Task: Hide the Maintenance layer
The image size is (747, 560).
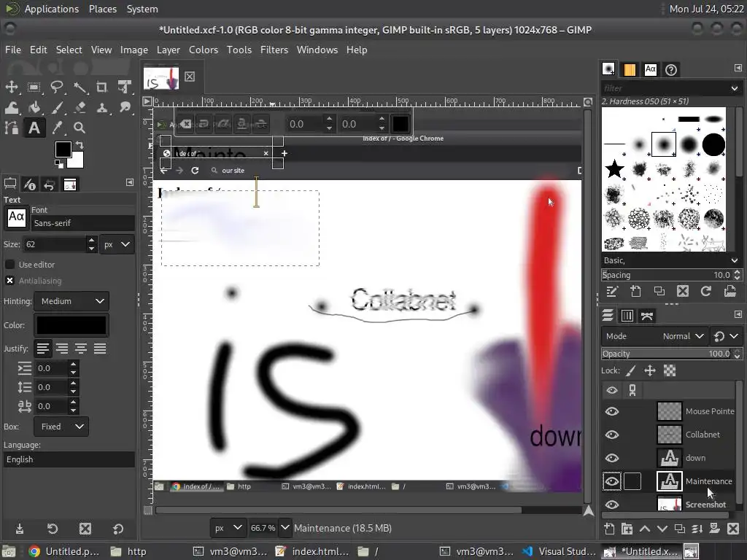Action: 612,481
